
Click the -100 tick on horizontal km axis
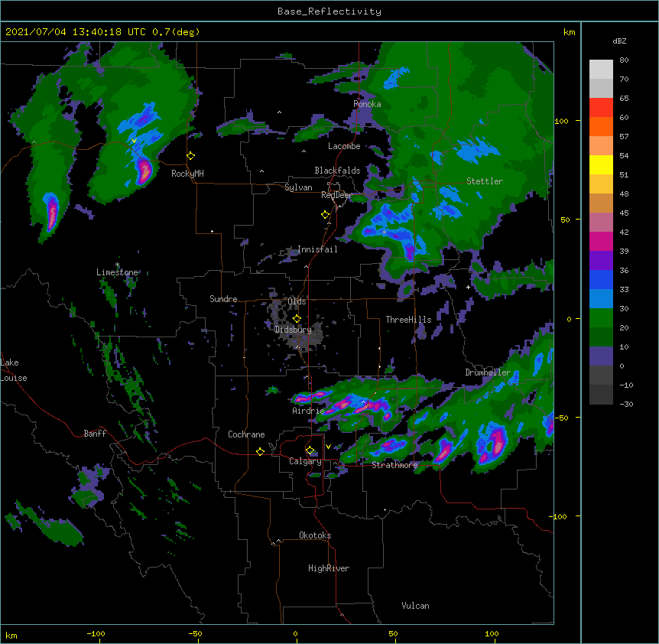96,633
